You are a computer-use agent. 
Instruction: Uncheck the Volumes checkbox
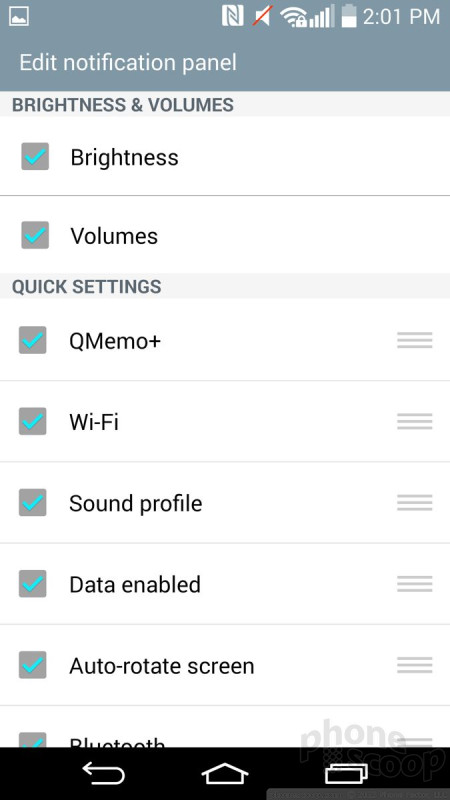[35, 235]
